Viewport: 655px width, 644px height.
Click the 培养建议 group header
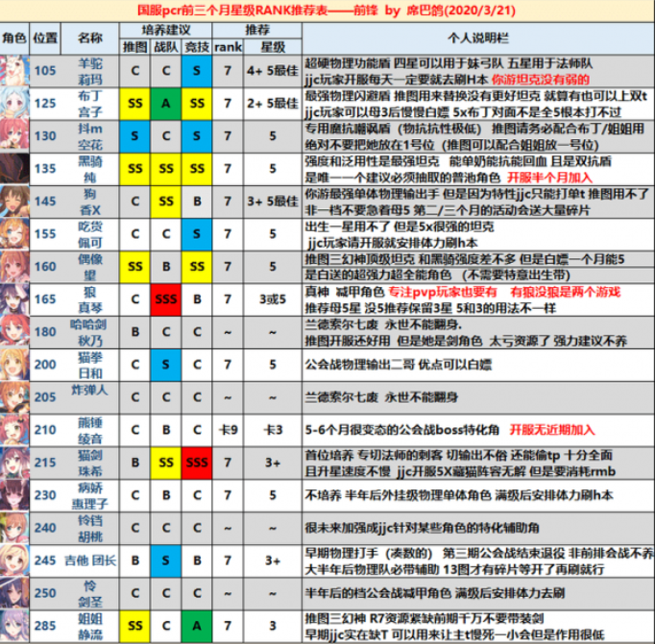[166, 31]
